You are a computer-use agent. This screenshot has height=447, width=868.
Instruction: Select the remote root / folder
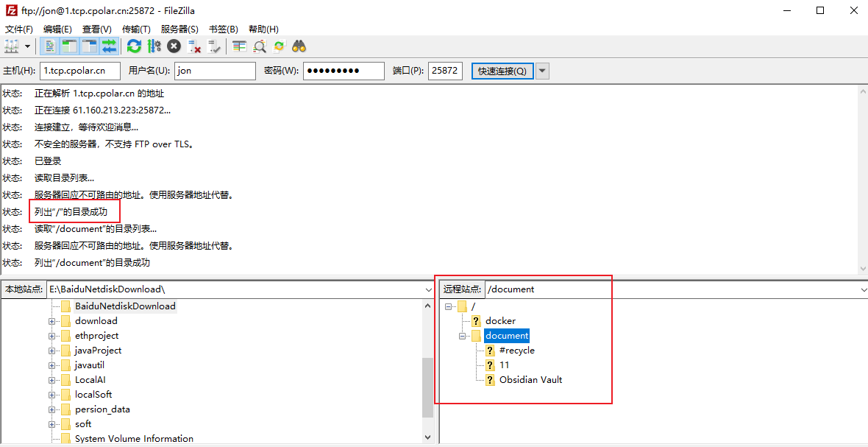pyautogui.click(x=473, y=306)
